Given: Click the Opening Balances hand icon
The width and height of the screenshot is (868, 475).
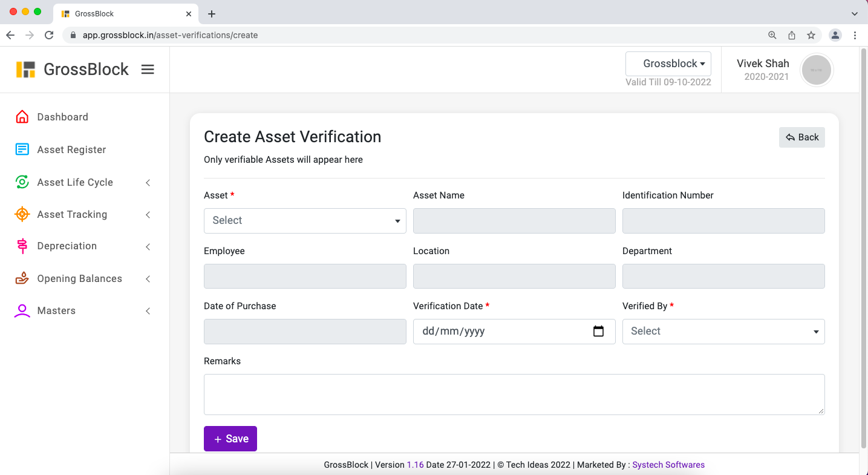Looking at the screenshot, I should pyautogui.click(x=22, y=278).
